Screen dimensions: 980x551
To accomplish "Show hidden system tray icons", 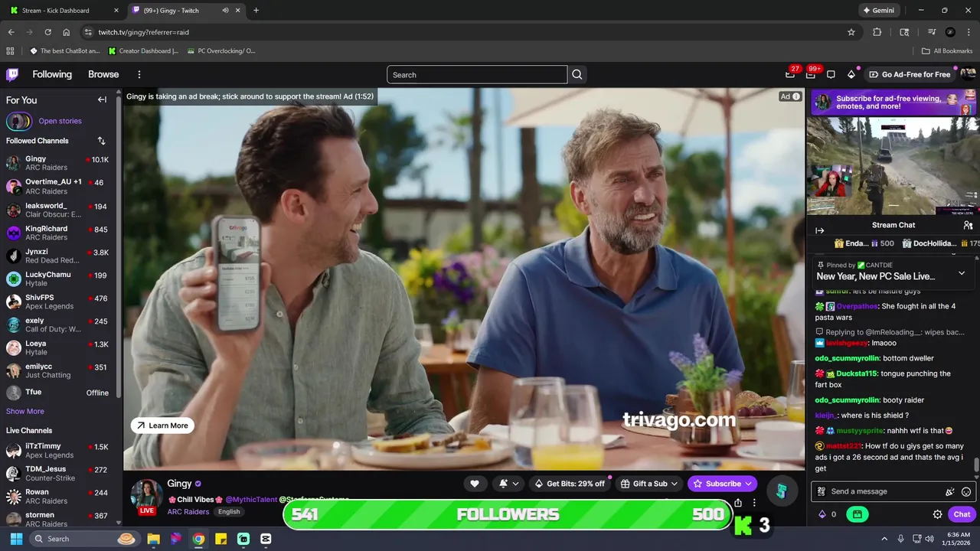I will [x=884, y=539].
